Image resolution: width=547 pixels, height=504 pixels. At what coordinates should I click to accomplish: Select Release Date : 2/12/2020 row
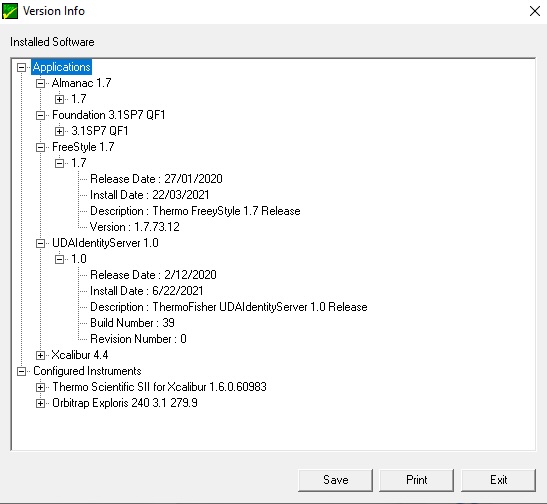coord(153,275)
